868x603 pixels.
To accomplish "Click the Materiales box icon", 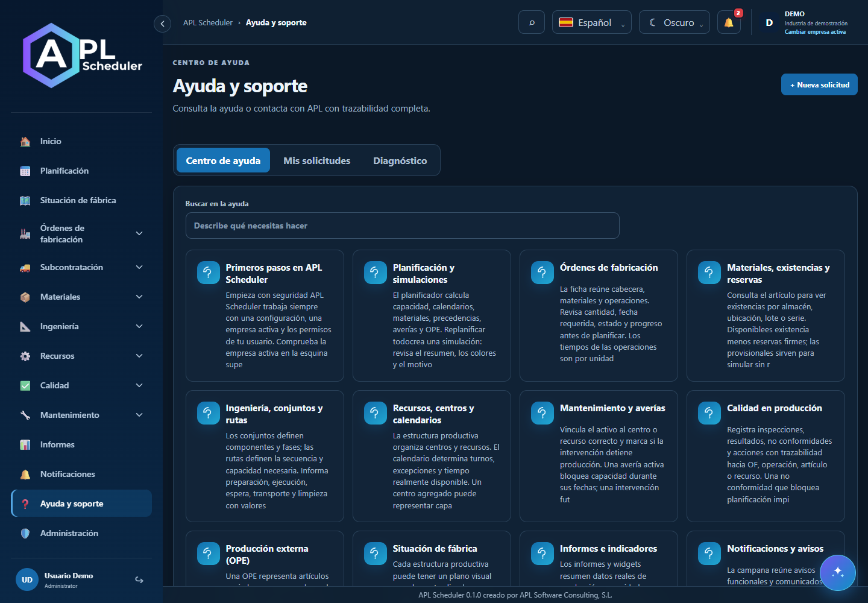I will [x=25, y=297].
